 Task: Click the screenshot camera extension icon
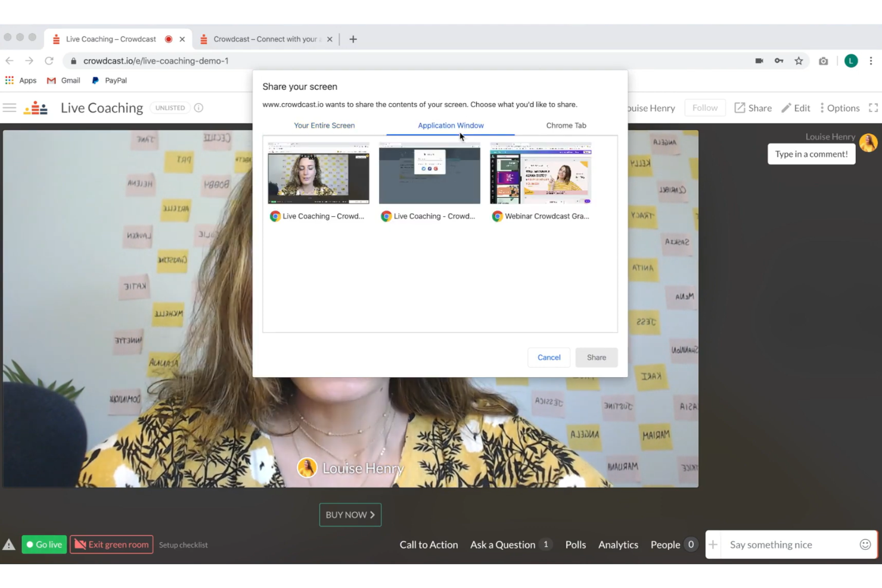[824, 61]
